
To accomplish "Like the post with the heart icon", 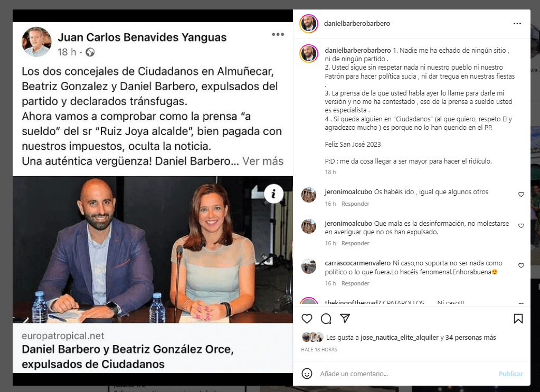I will click(x=307, y=319).
